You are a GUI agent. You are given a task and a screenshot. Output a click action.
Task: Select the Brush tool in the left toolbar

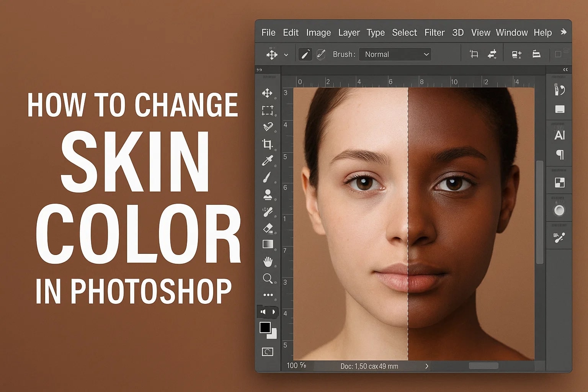(267, 178)
